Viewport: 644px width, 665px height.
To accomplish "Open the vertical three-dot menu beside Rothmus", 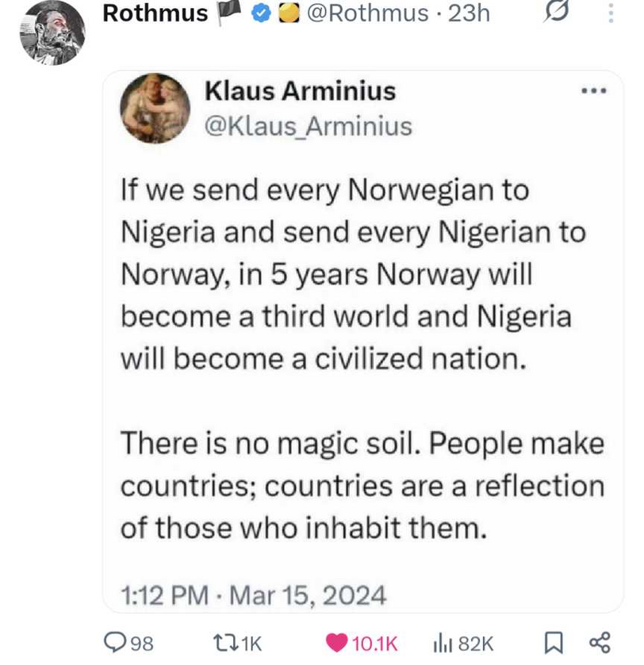I will click(x=610, y=13).
